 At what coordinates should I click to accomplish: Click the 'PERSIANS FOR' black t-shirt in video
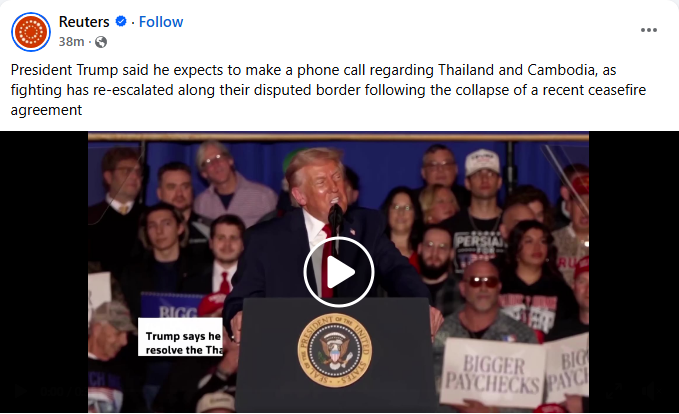(x=479, y=248)
